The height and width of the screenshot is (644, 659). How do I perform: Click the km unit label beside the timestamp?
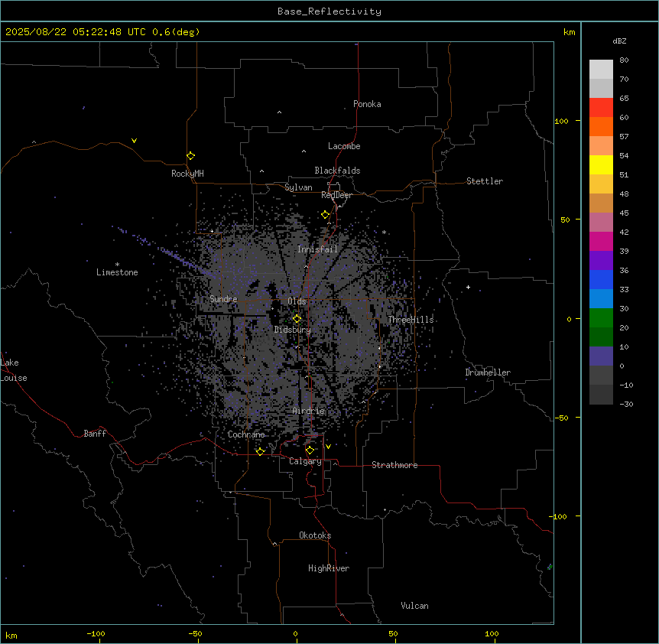pyautogui.click(x=569, y=32)
